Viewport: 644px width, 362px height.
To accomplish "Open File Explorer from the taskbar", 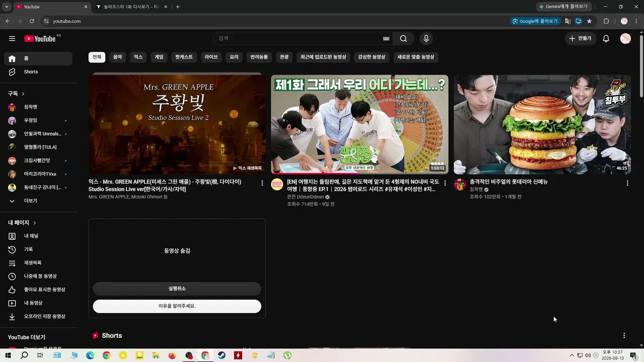I will [156, 355].
